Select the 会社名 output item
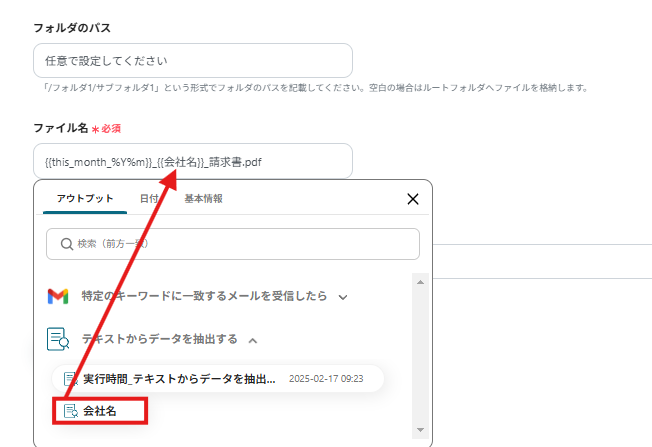This screenshot has height=447, width=652. [100, 411]
